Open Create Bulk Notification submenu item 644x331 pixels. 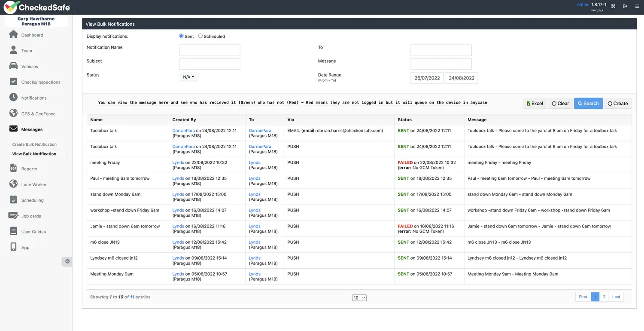click(x=34, y=144)
